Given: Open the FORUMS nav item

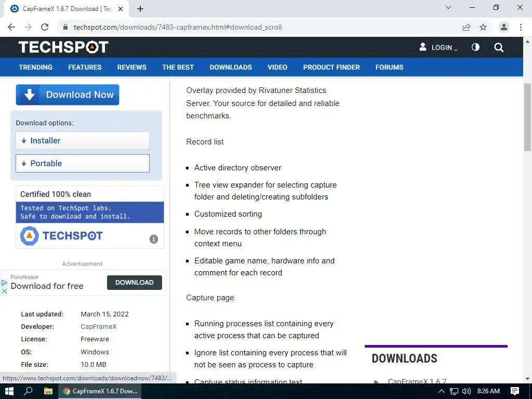Looking at the screenshot, I should [389, 67].
